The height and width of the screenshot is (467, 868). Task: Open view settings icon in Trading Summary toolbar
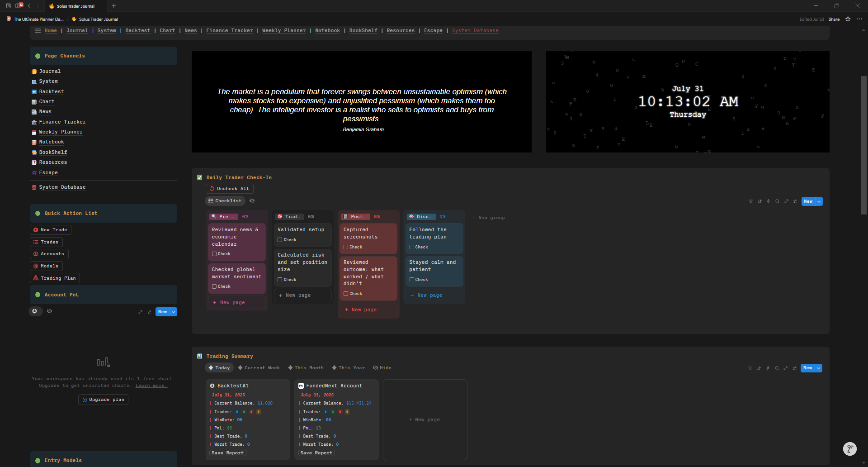(794, 368)
